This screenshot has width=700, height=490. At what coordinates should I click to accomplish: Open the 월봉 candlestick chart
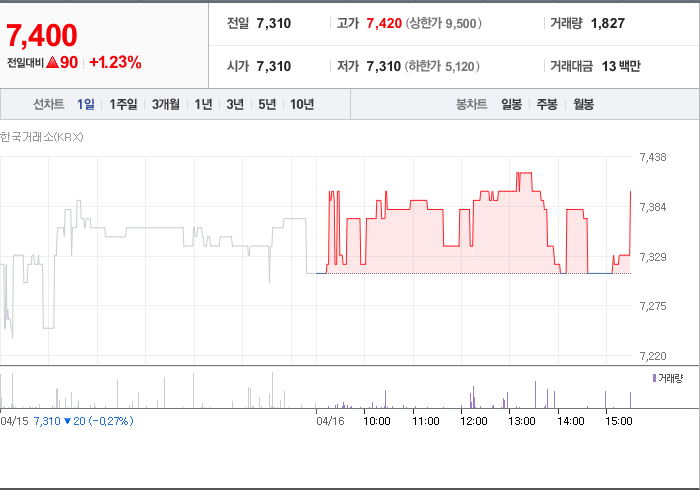coord(583,104)
